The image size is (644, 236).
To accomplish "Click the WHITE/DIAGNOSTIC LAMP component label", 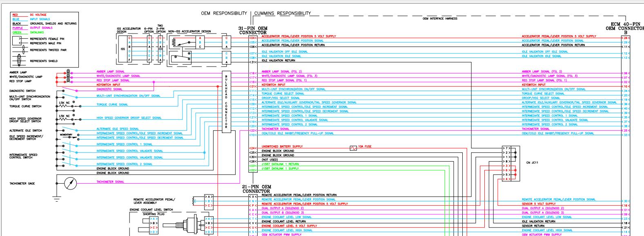I will 26,76.
